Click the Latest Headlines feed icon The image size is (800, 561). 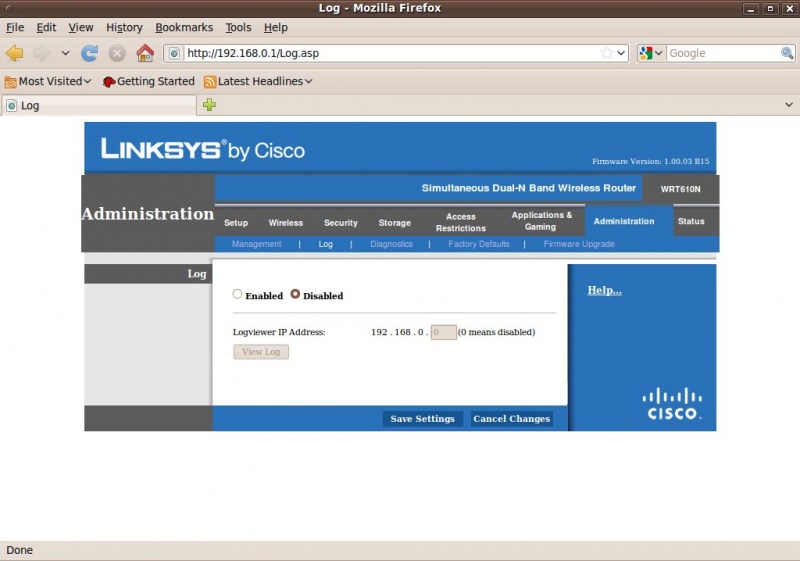coord(210,81)
